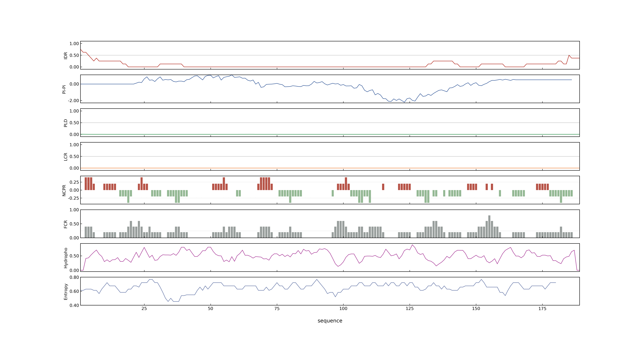Click the LCR axis label
Viewport: 644px width, 343px height.
(x=66, y=157)
